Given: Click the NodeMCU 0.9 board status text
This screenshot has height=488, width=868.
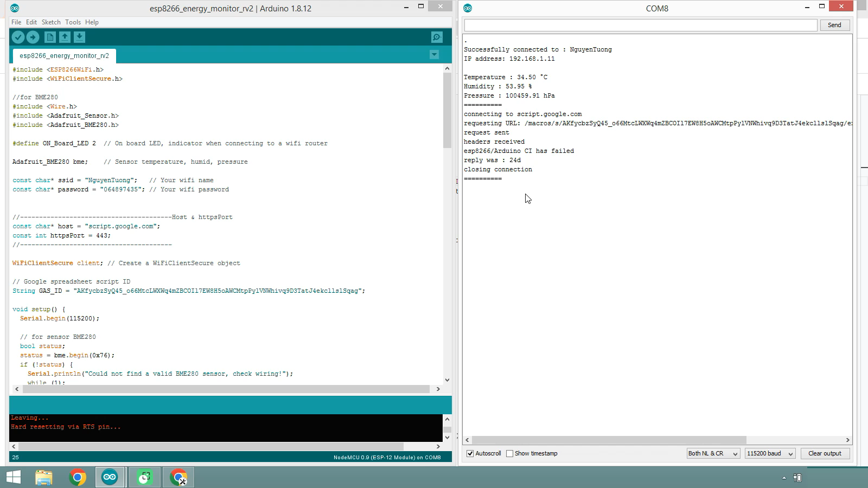Looking at the screenshot, I should tap(387, 457).
